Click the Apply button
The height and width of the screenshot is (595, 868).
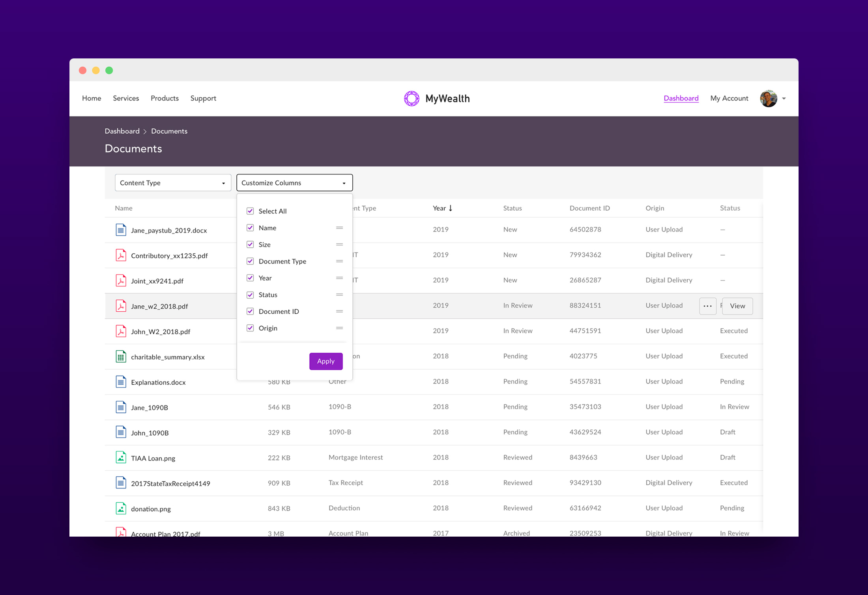coord(325,361)
